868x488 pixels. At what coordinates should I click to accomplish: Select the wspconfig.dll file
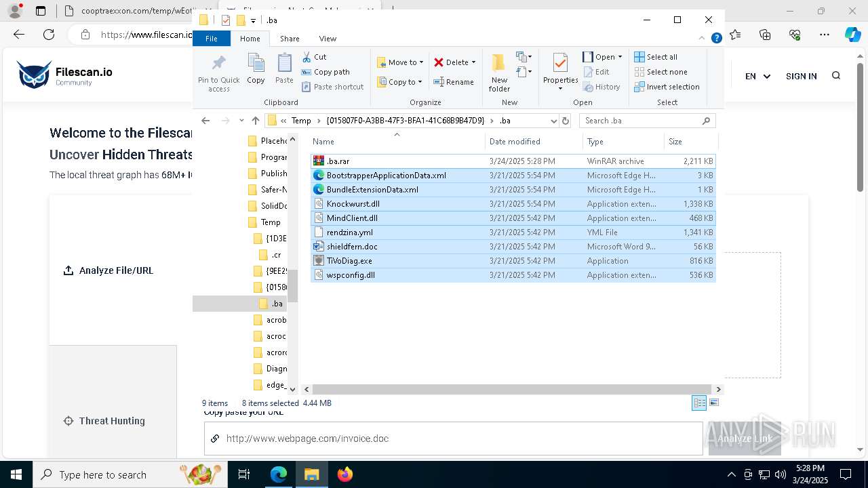[x=513, y=275]
